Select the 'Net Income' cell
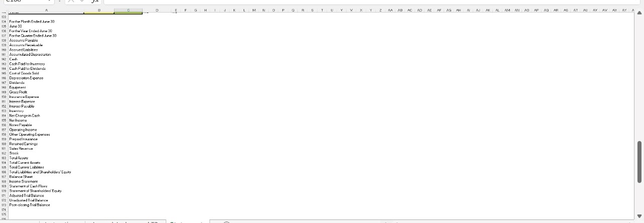The image size is (644, 223). [x=46, y=120]
